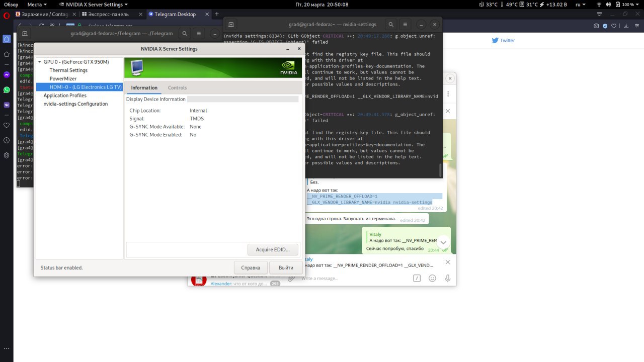Image resolution: width=644 pixels, height=362 pixels.
Task: Open Обзор activities overview
Action: 11,4
